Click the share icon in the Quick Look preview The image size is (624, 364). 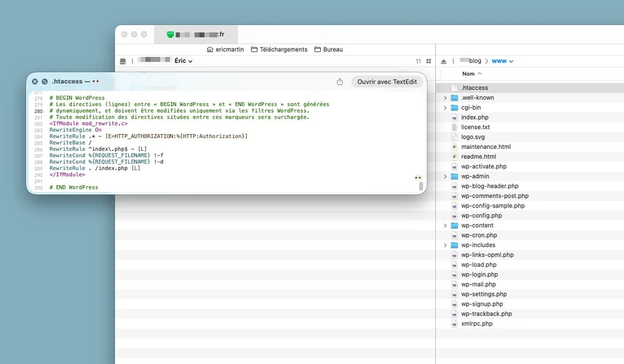[x=340, y=82]
